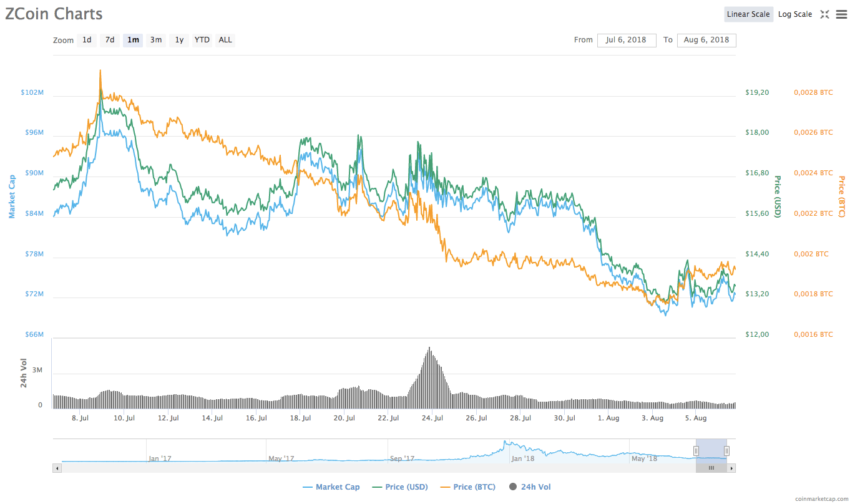Set zoom to 1y
This screenshot has width=855, height=504.
(179, 40)
